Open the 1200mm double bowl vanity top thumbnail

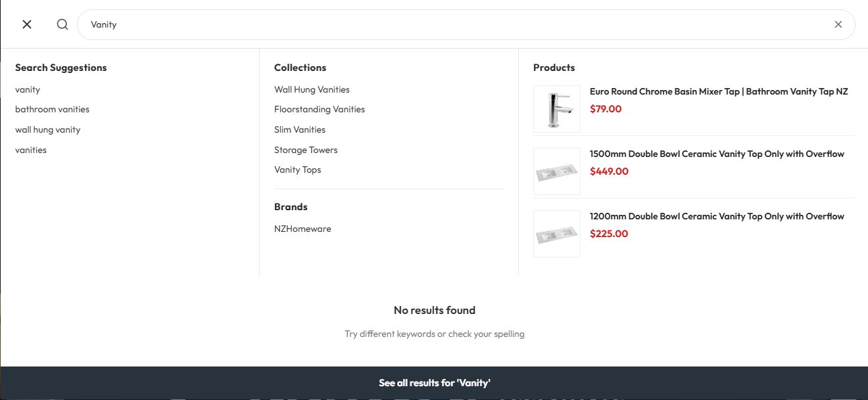557,234
